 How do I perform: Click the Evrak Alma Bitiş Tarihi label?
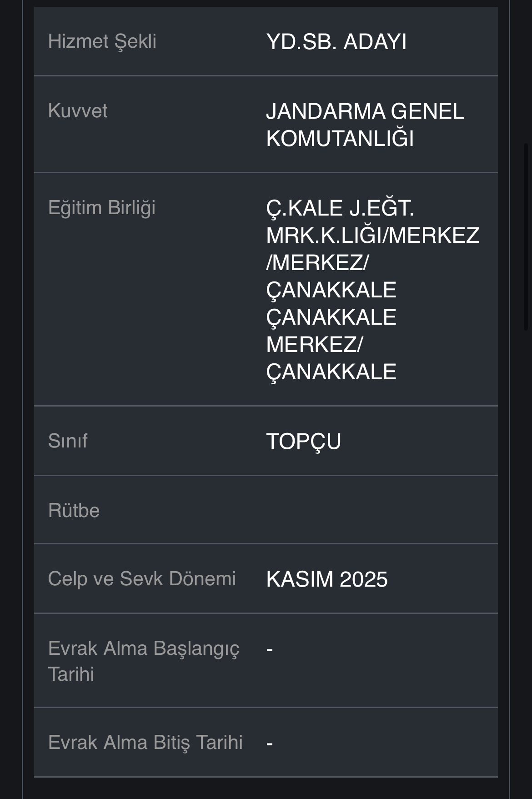click(x=146, y=742)
